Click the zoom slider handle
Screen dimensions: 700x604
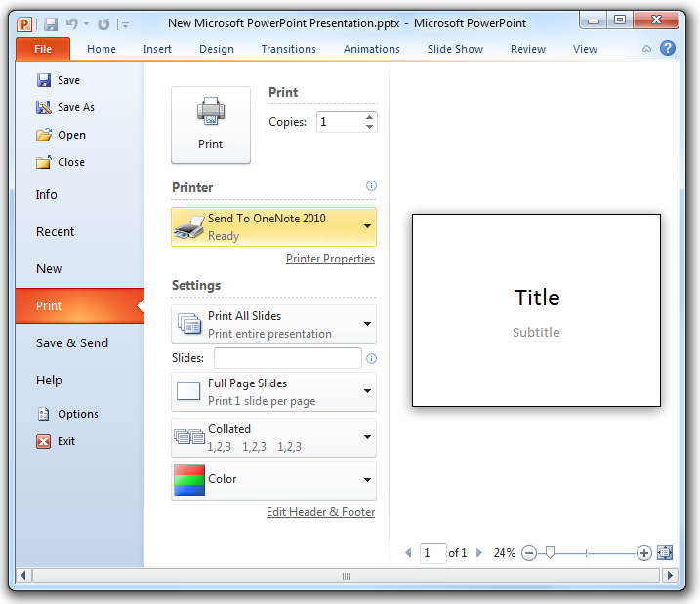[550, 553]
